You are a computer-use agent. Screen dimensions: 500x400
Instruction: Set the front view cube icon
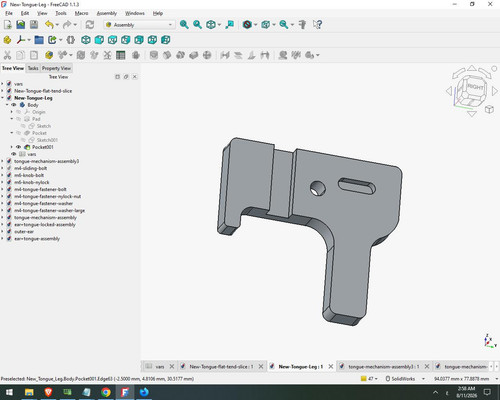click(x=99, y=40)
